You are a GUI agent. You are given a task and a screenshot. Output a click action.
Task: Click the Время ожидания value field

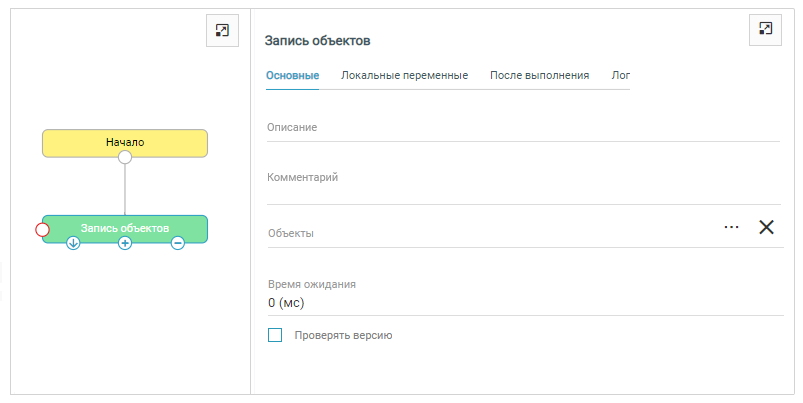click(x=520, y=303)
